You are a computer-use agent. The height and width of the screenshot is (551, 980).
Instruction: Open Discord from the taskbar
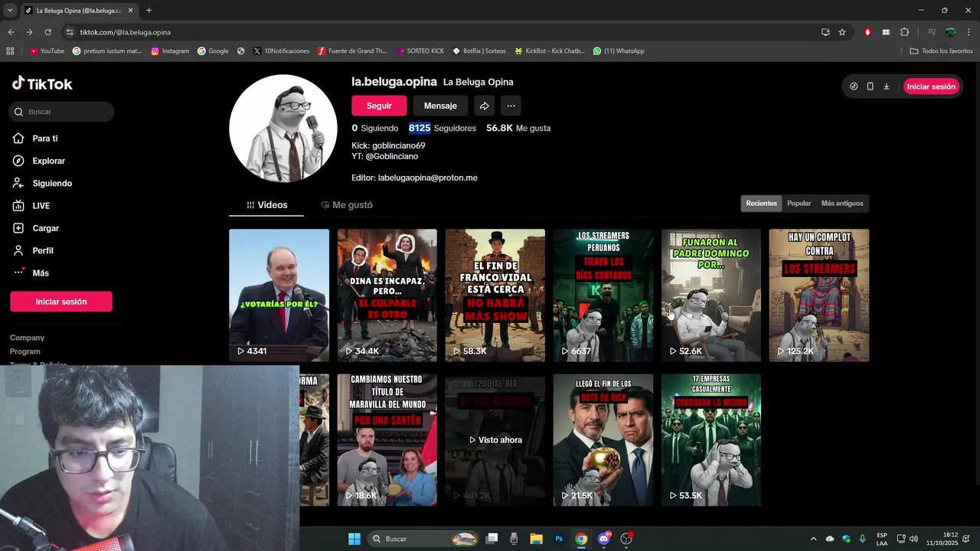point(604,539)
